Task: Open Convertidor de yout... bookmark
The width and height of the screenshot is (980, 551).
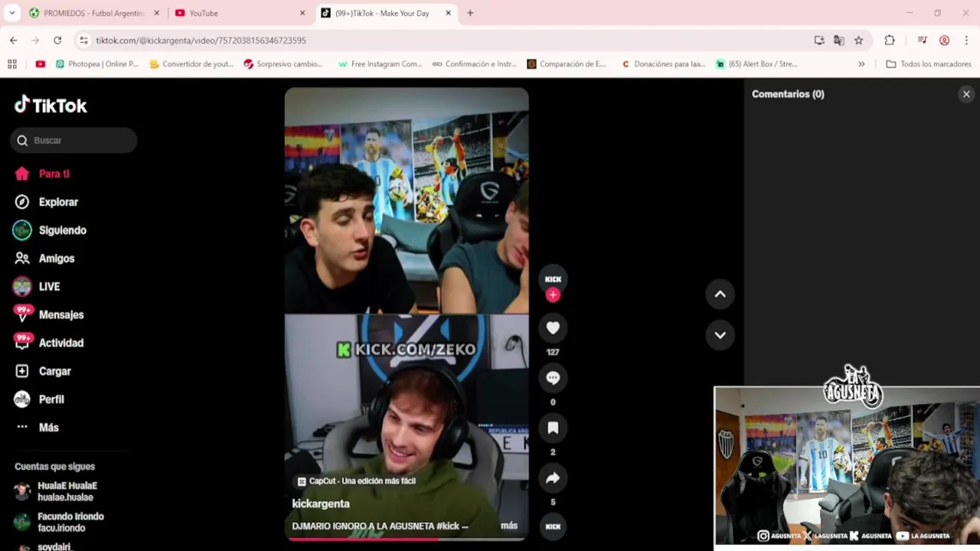Action: pos(191,64)
